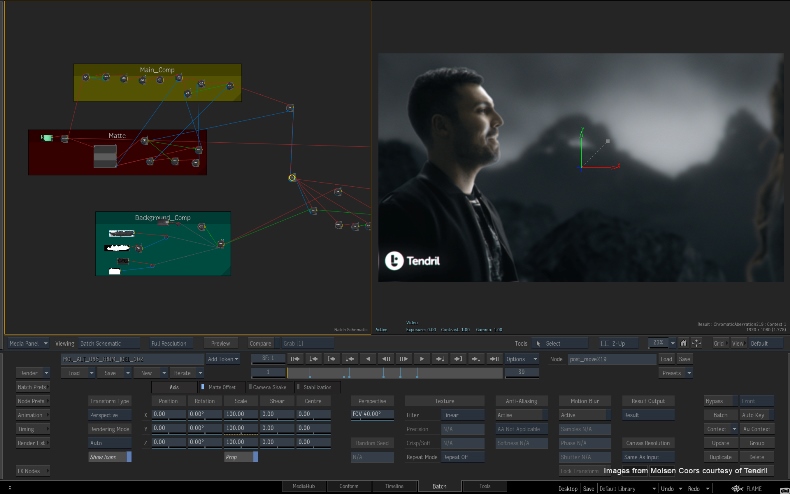Open the Camera Shake tab
The width and height of the screenshot is (790, 494).
coord(269,387)
